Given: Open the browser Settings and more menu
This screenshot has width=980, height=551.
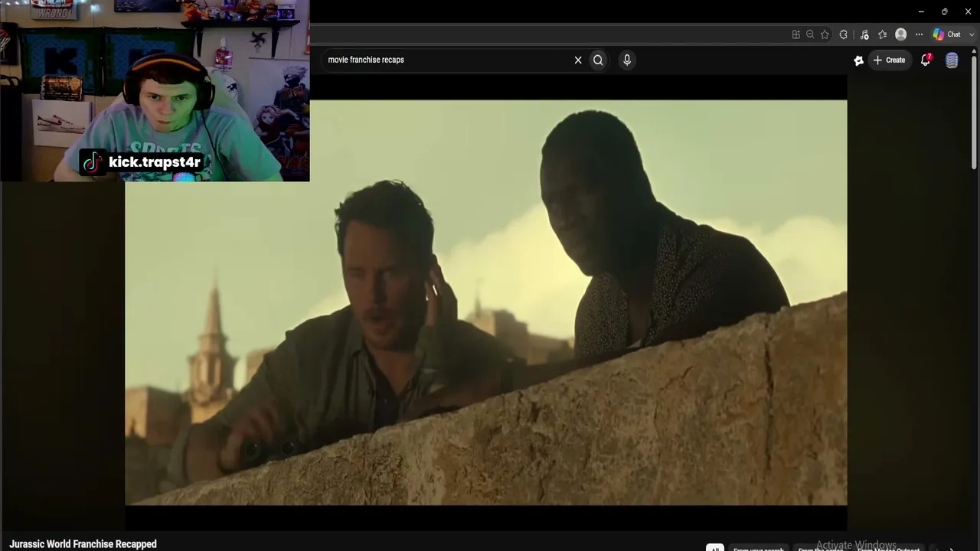Looking at the screenshot, I should (x=920, y=34).
